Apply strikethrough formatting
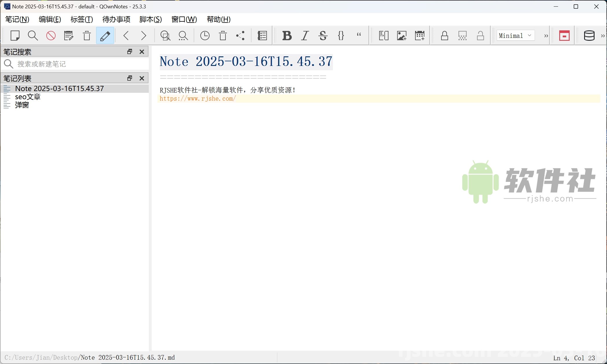 pyautogui.click(x=323, y=36)
